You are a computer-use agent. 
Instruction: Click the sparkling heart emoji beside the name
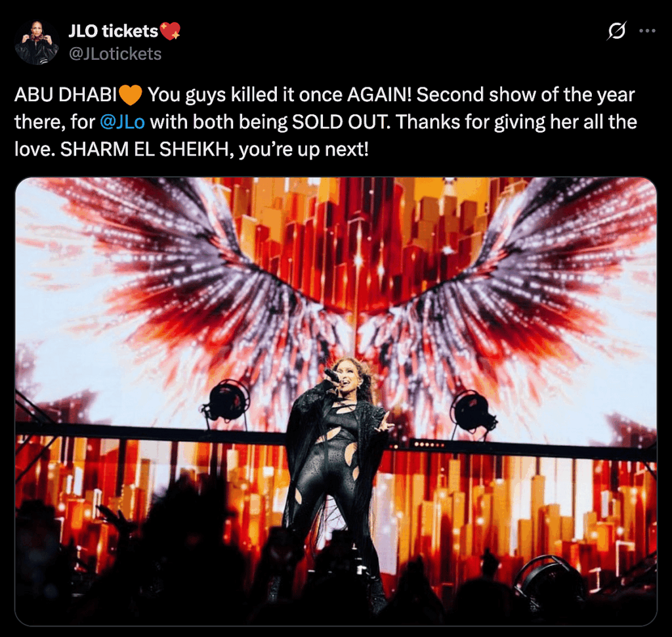(x=170, y=31)
